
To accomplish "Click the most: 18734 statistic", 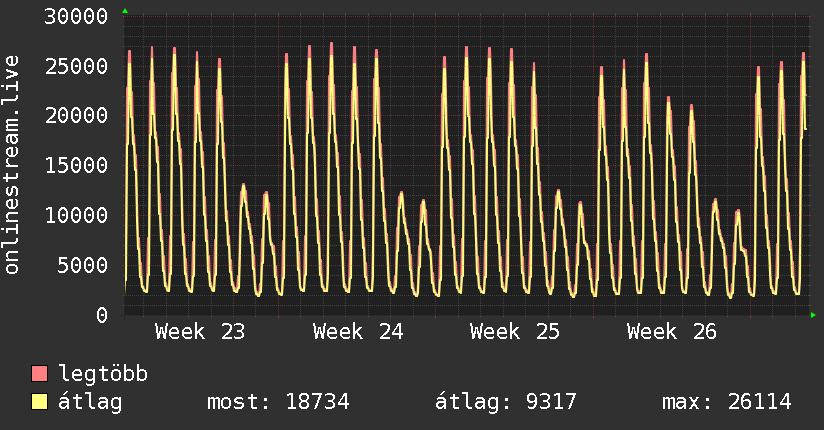I will 279,402.
